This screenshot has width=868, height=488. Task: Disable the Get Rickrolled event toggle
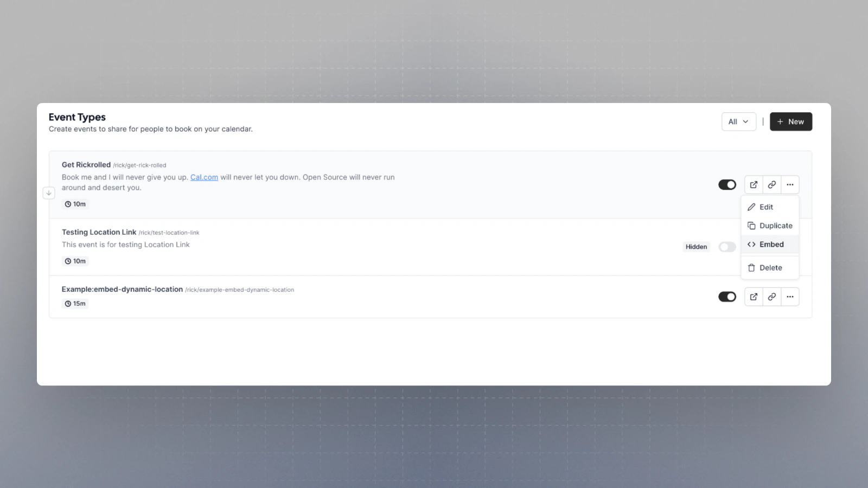(x=727, y=184)
